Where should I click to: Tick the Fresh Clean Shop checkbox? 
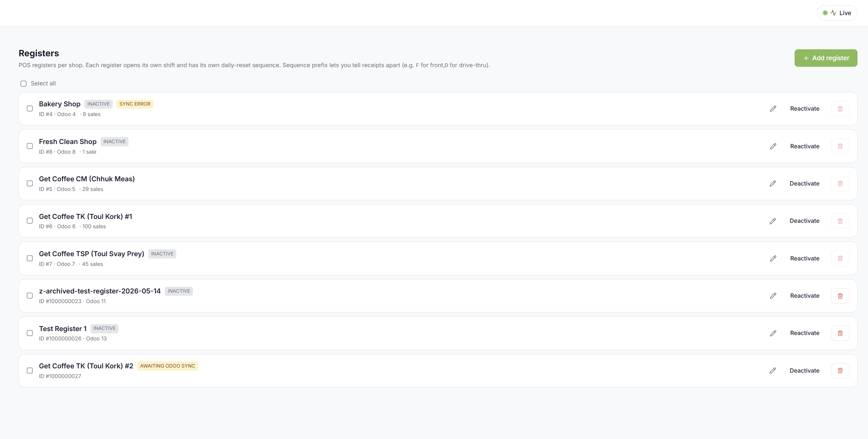pyautogui.click(x=30, y=146)
